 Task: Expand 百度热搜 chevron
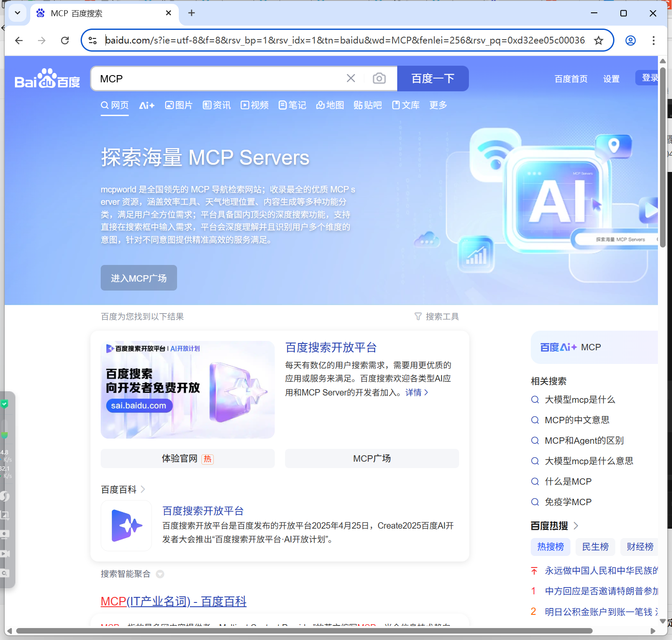tap(576, 526)
